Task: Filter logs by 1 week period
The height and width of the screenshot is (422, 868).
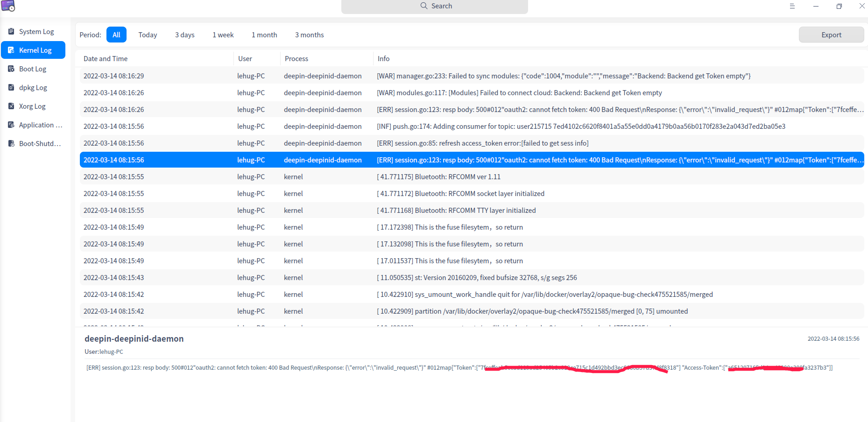Action: tap(223, 35)
